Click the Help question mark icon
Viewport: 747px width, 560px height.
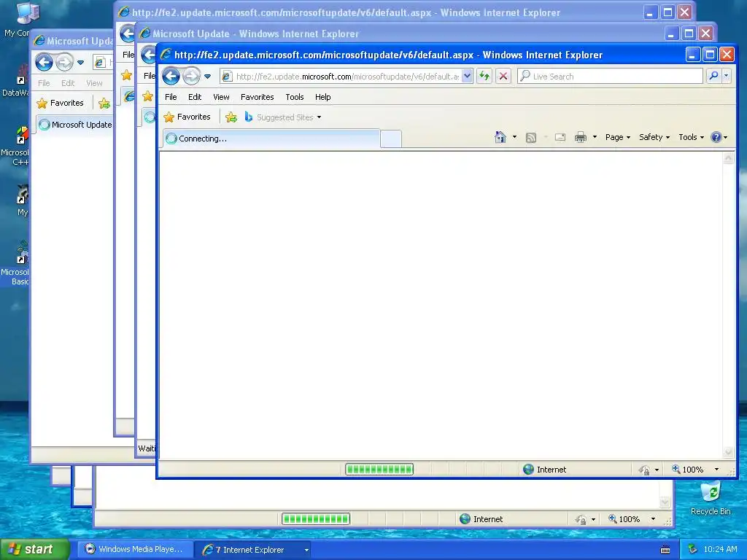tap(716, 137)
